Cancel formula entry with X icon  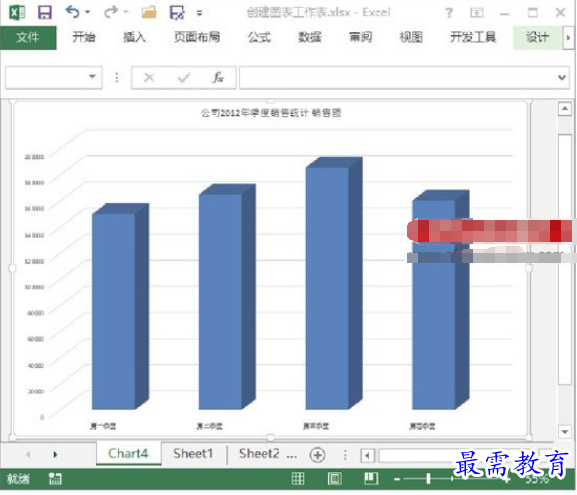click(149, 77)
